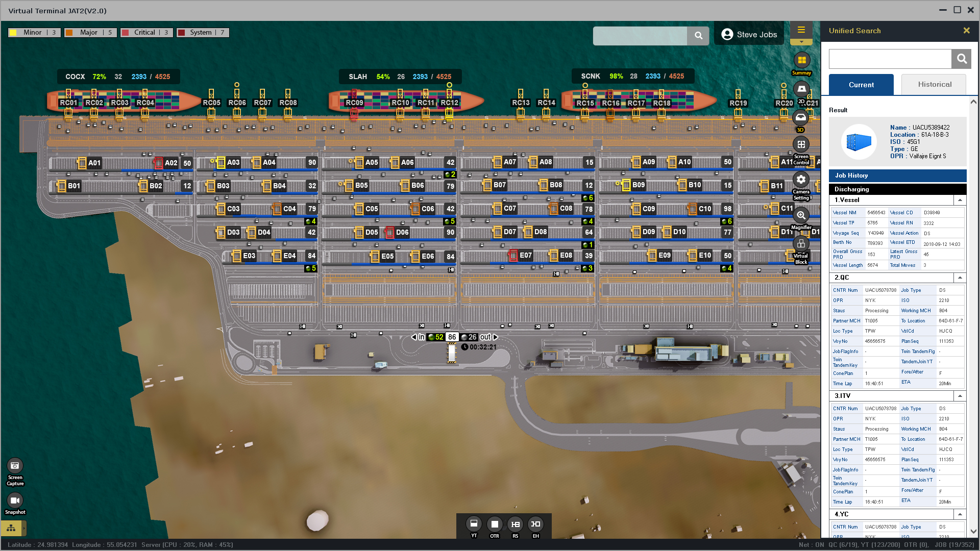Toggle YT equipment filter
The image size is (980, 551).
coord(474,524)
